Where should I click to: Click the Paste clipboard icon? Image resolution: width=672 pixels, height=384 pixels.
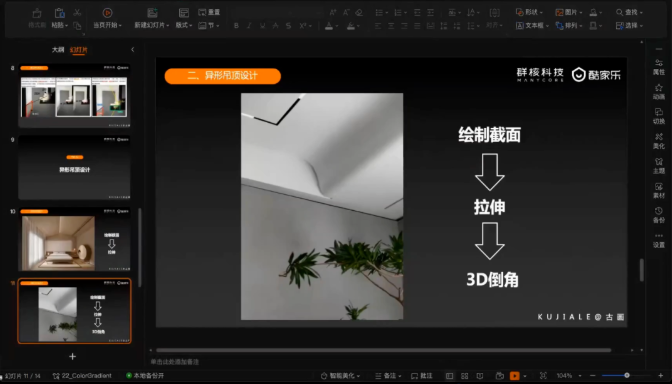click(60, 13)
